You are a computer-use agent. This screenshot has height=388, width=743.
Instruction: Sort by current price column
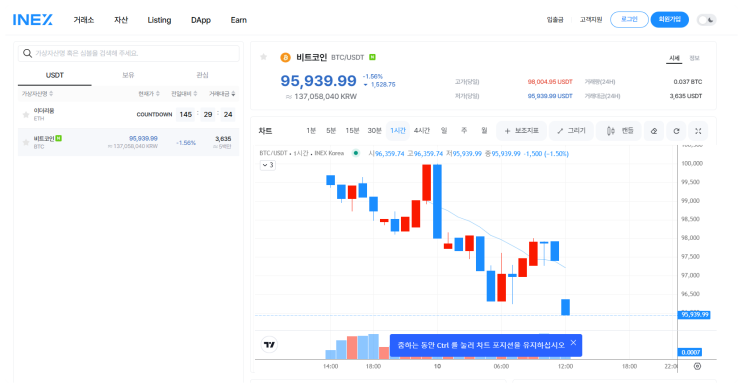pos(149,94)
